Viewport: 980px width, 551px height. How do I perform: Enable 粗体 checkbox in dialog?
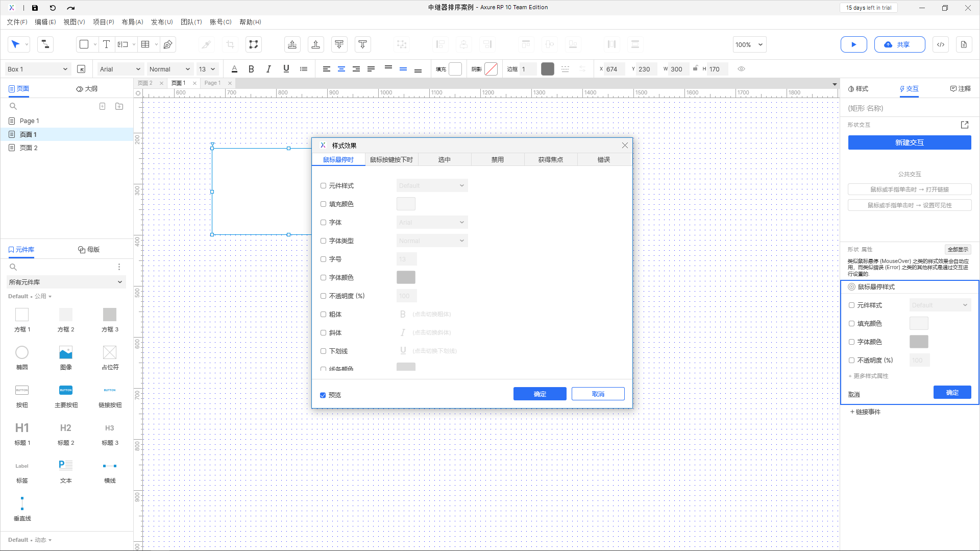coord(323,315)
